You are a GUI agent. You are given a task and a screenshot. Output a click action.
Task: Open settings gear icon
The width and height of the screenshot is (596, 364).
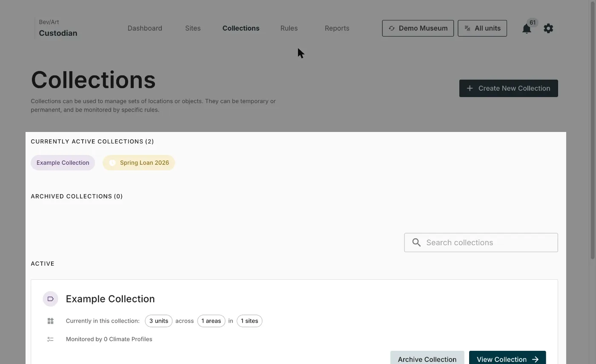tap(548, 29)
